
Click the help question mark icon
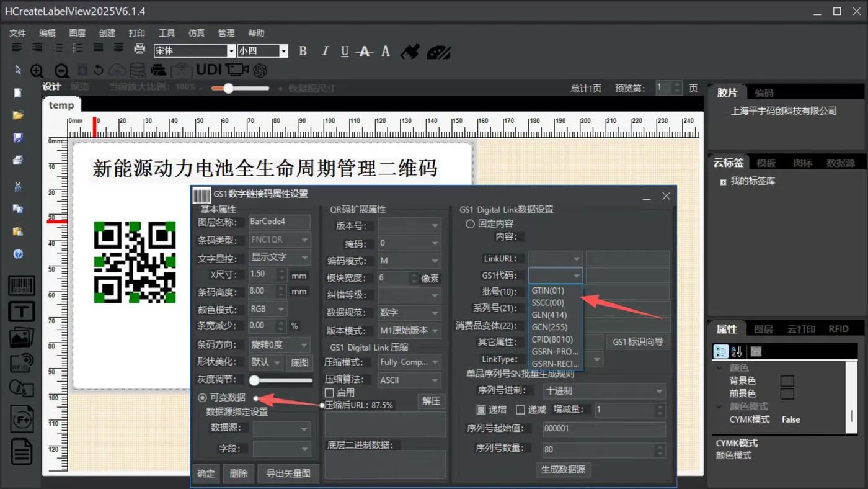[x=18, y=254]
